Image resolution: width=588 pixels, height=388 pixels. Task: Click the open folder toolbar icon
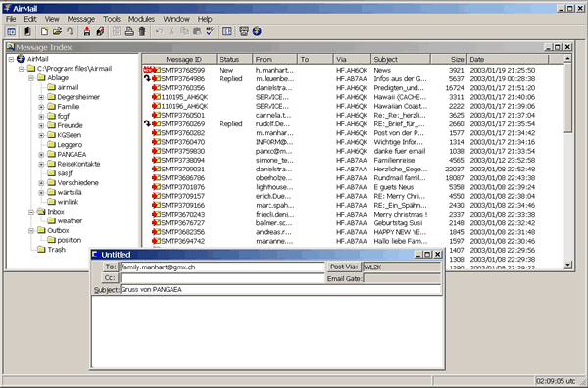coord(57,32)
